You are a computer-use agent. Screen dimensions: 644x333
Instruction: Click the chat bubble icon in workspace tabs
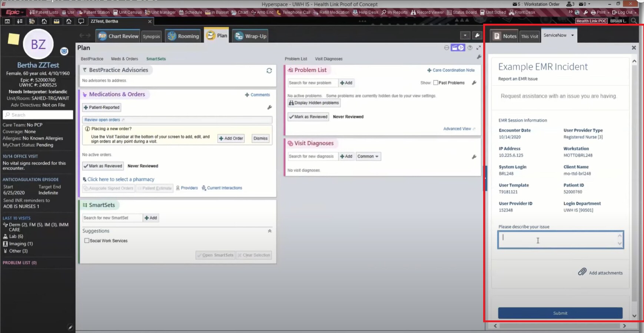(x=81, y=22)
